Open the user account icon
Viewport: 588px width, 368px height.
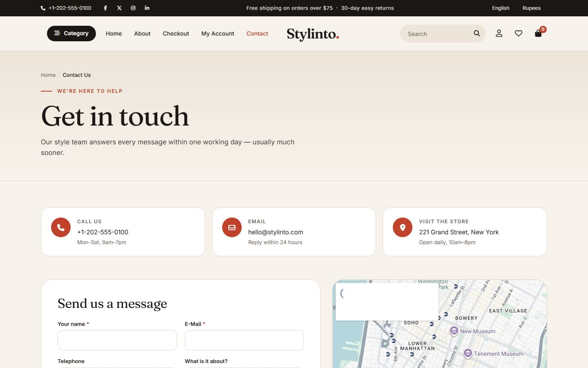click(x=499, y=34)
